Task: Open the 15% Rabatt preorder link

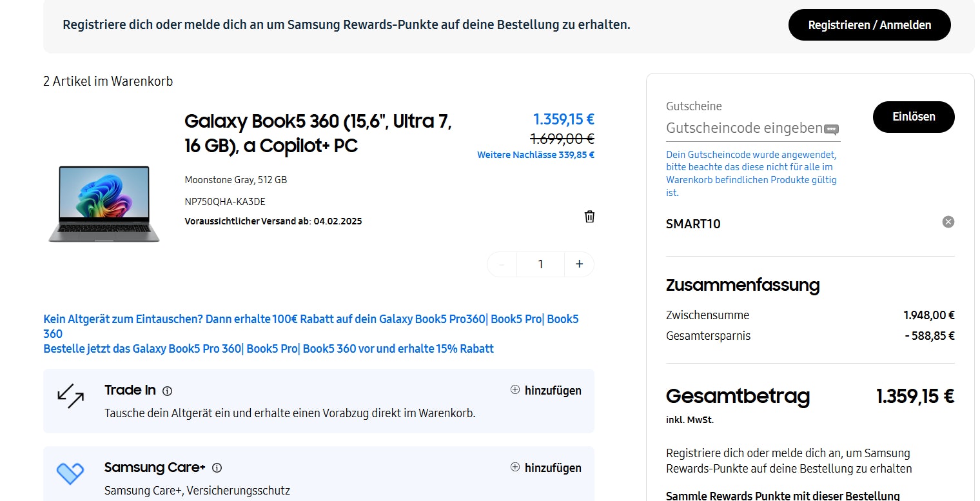Action: pos(268,349)
